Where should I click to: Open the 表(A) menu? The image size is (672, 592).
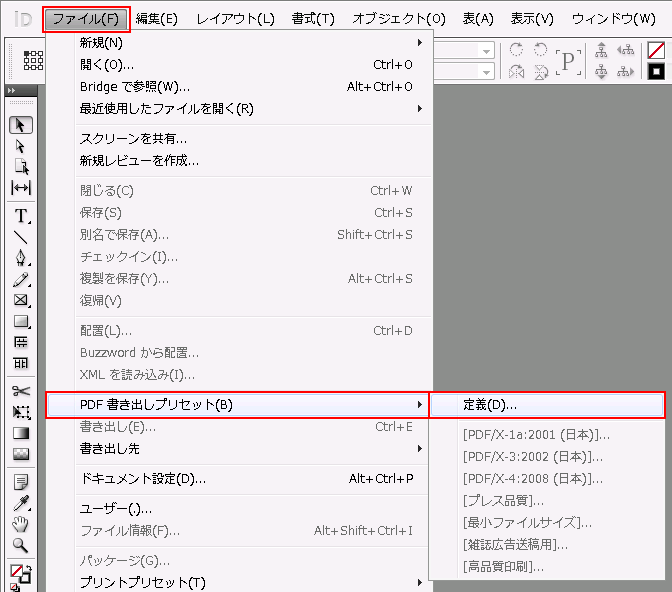478,19
